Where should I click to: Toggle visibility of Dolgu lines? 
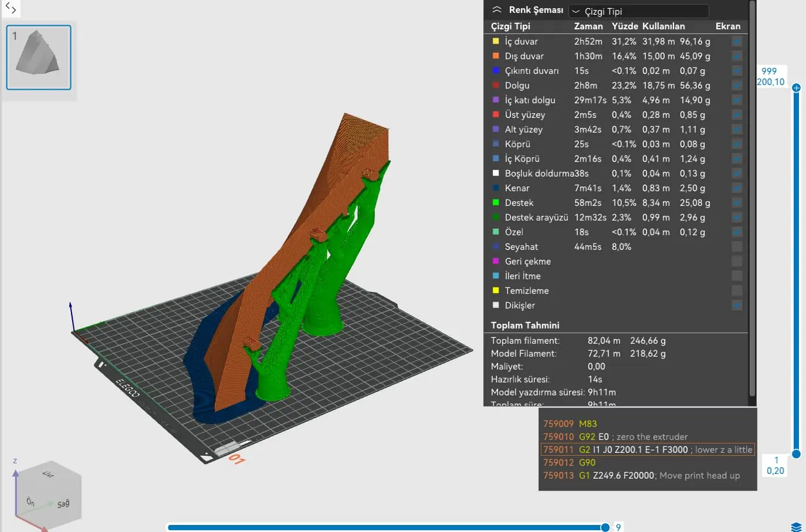pos(737,86)
